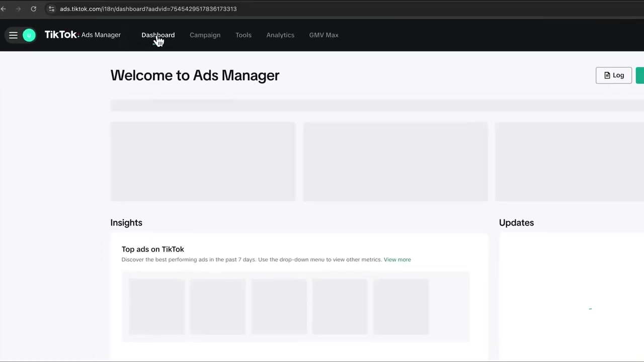Viewport: 644px width, 362px height.
Task: Click the Top ads on TikTok title
Action: tap(152, 249)
